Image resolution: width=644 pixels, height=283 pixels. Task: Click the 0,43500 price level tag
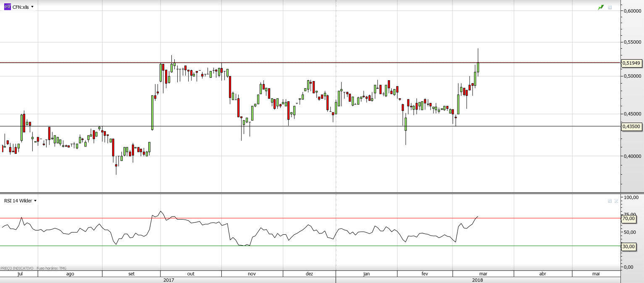tap(631, 126)
